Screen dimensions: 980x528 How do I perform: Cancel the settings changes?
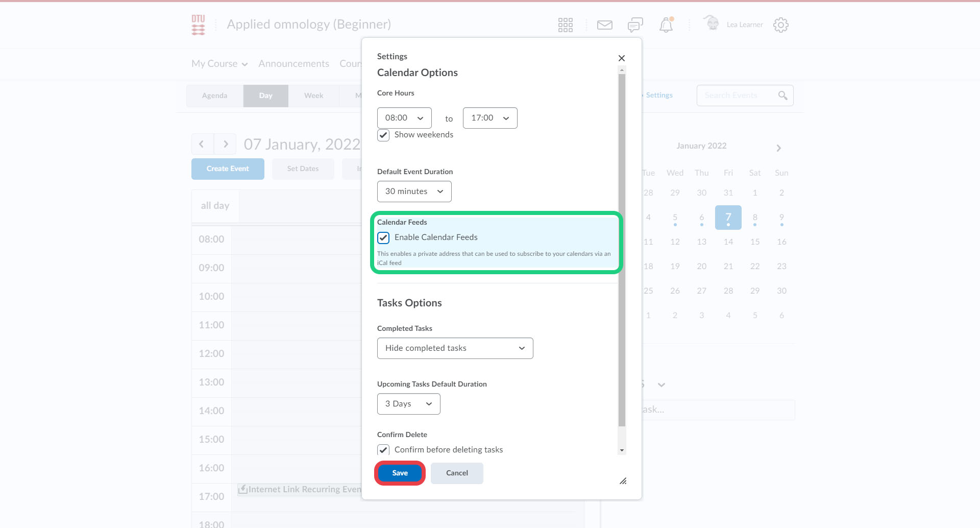pos(457,473)
